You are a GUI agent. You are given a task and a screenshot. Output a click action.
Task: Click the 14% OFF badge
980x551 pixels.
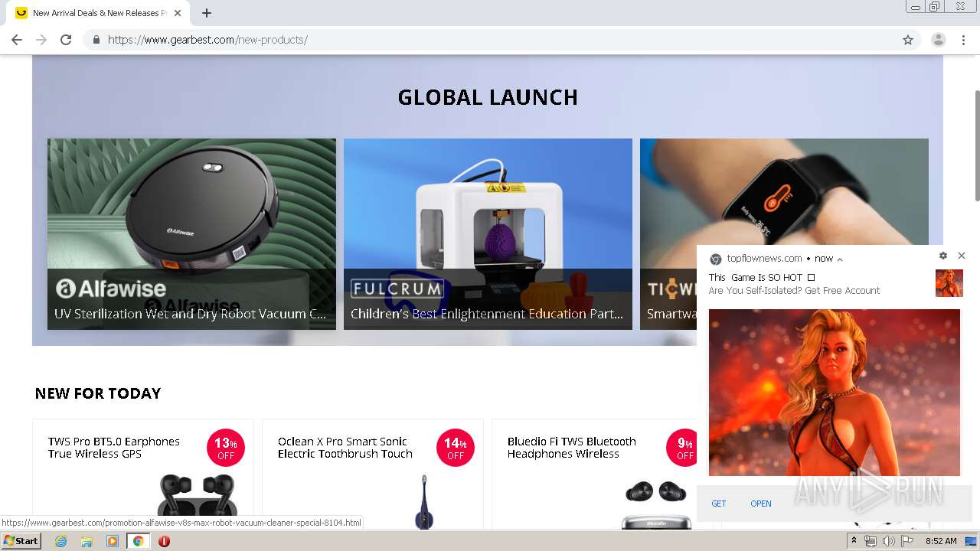tap(456, 448)
